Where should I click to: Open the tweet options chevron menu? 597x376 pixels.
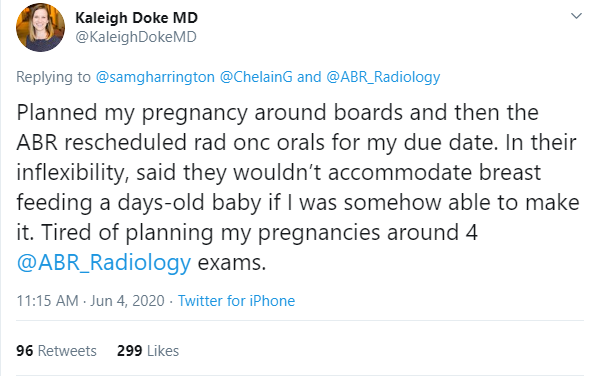(576, 16)
